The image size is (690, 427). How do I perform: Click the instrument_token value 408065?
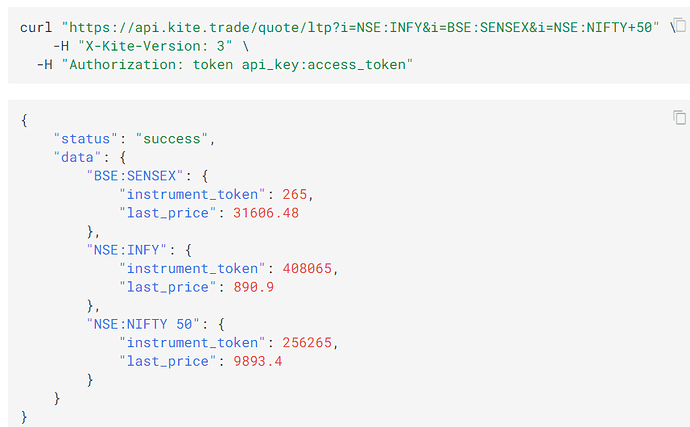pyautogui.click(x=307, y=269)
